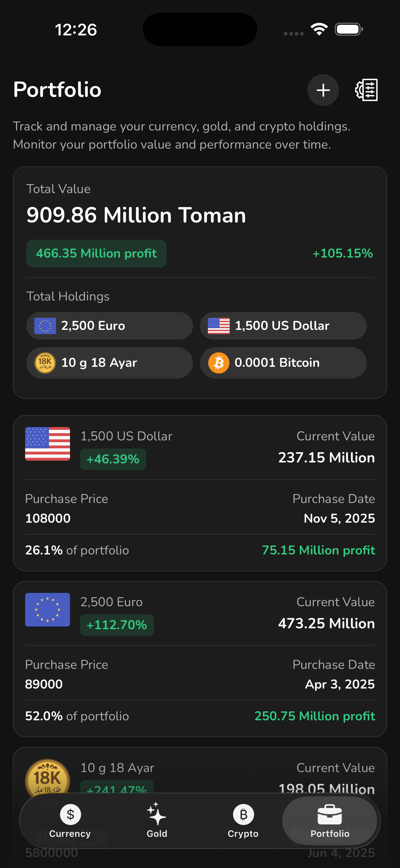This screenshot has width=400, height=868.
Task: Switch to the Gold tab
Action: coord(157,821)
